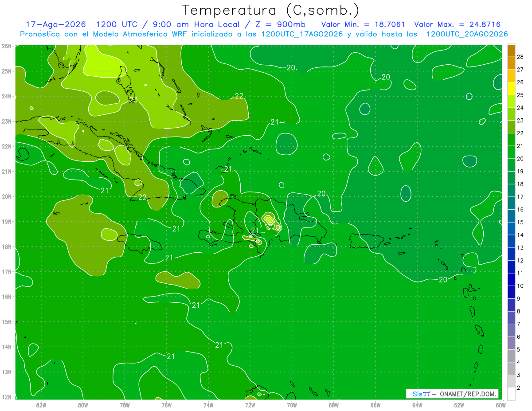Click the "ONAMET/REP.DOM." credit label
532x411 pixels.
(468, 394)
